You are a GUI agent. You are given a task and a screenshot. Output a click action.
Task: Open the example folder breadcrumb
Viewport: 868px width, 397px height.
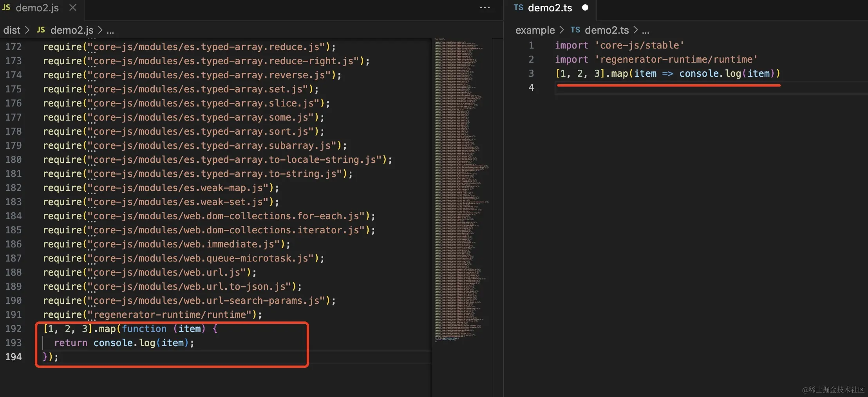[535, 30]
